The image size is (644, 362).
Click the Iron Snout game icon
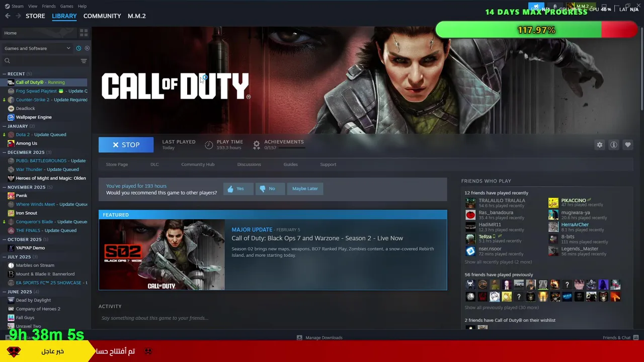(x=11, y=213)
